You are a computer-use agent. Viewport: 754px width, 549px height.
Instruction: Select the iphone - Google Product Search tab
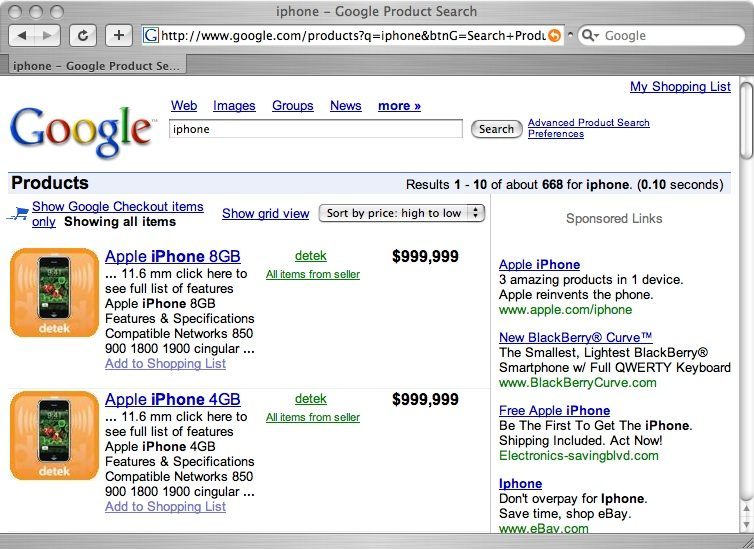click(97, 66)
